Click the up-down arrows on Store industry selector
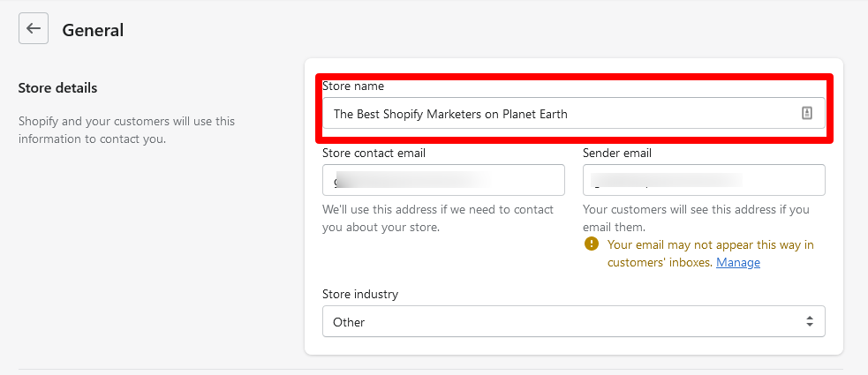Image resolution: width=868 pixels, height=375 pixels. tap(809, 322)
